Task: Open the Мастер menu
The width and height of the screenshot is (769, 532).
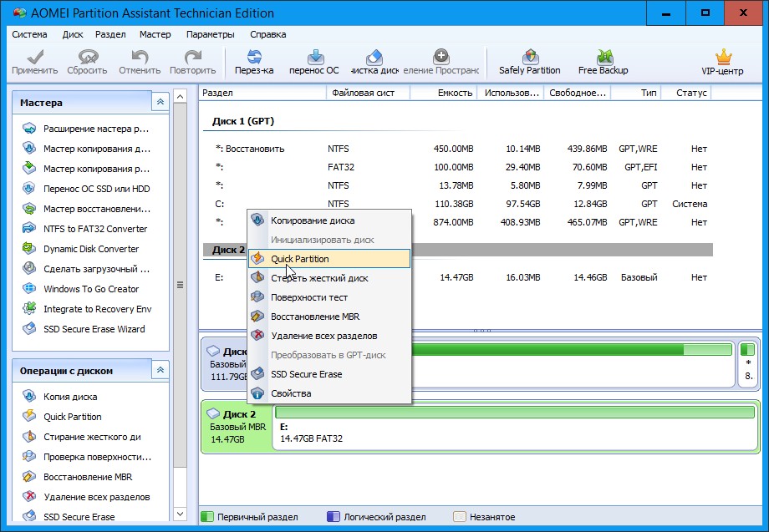Action: 155,34
